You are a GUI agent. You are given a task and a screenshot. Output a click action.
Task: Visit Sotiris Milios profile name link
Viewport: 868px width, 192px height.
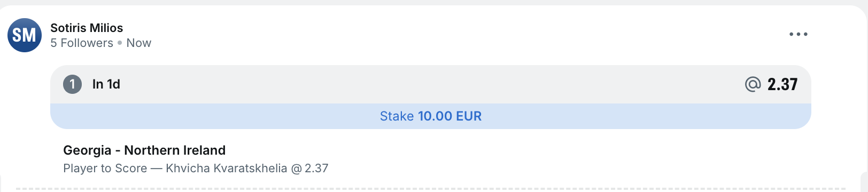87,28
